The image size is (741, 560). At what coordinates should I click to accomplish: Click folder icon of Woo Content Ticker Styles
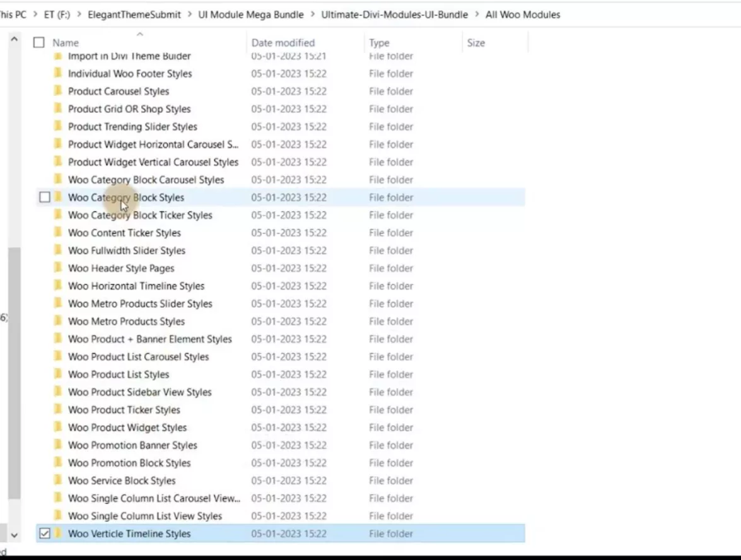tap(58, 233)
